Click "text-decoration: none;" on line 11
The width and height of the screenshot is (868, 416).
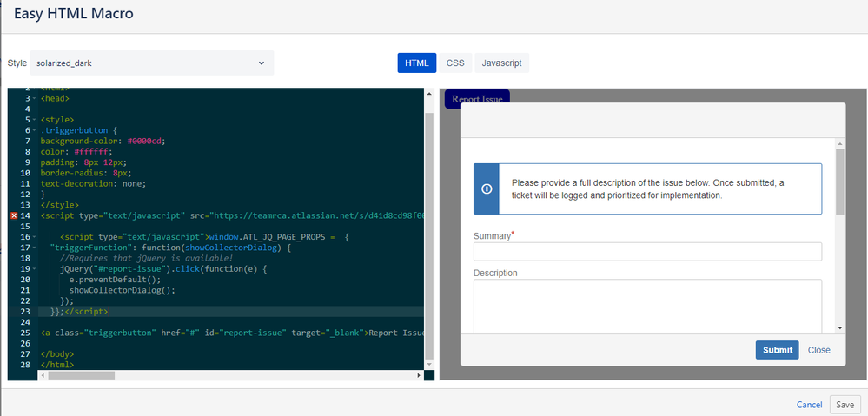click(x=93, y=183)
